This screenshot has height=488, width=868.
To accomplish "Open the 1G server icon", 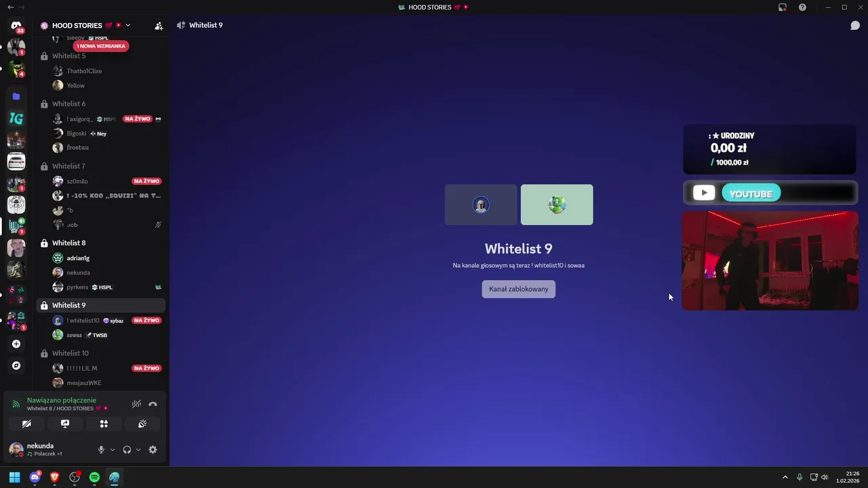I will 16,119.
